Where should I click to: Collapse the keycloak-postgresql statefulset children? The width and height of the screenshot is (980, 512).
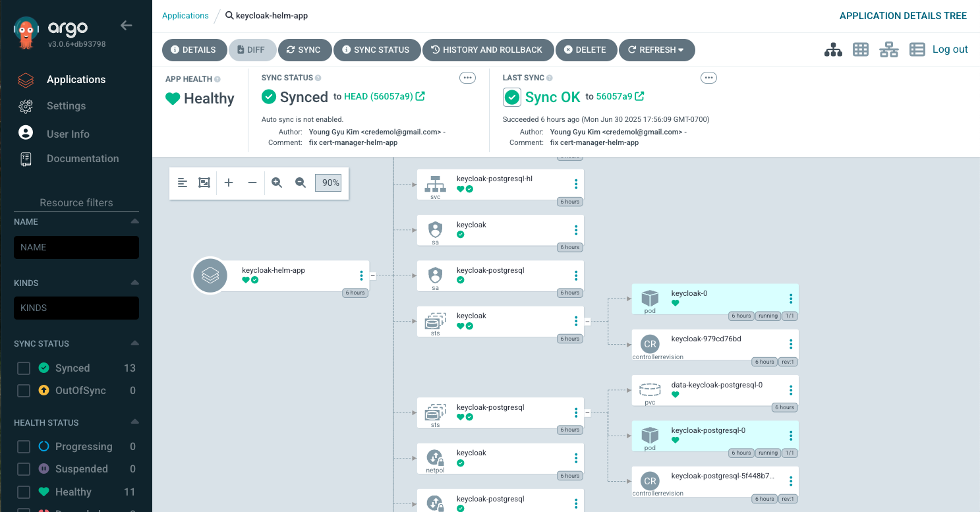point(587,413)
